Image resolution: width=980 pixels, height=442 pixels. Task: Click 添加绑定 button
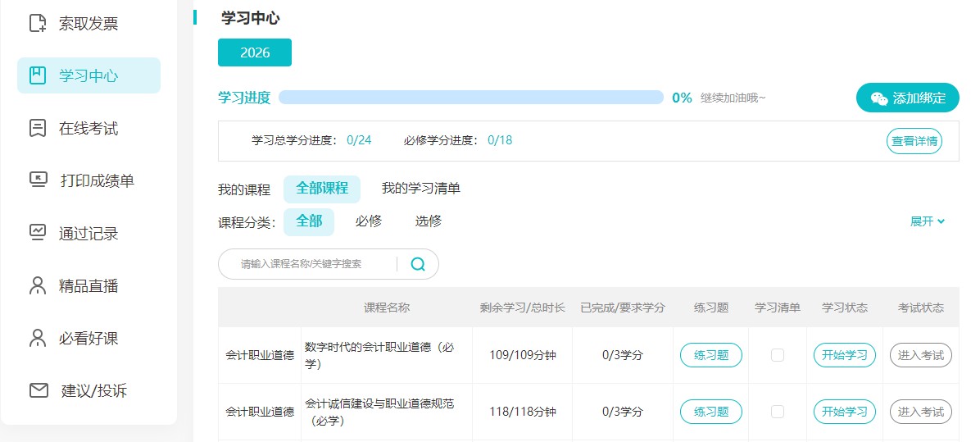(x=908, y=98)
